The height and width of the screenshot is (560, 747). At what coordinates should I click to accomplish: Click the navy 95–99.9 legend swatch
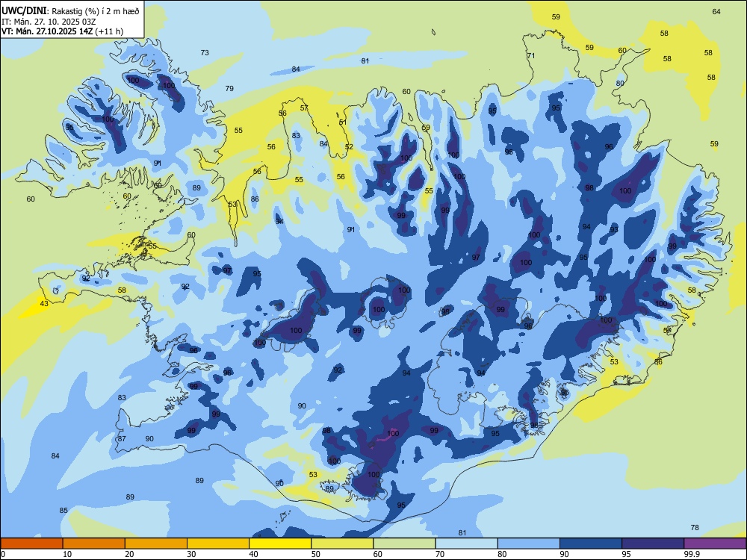[653, 544]
